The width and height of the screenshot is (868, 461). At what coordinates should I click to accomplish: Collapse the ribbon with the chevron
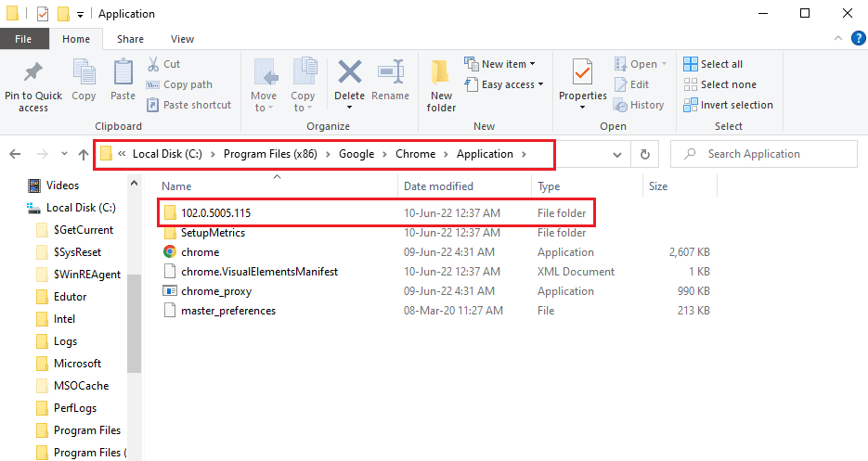coord(838,38)
